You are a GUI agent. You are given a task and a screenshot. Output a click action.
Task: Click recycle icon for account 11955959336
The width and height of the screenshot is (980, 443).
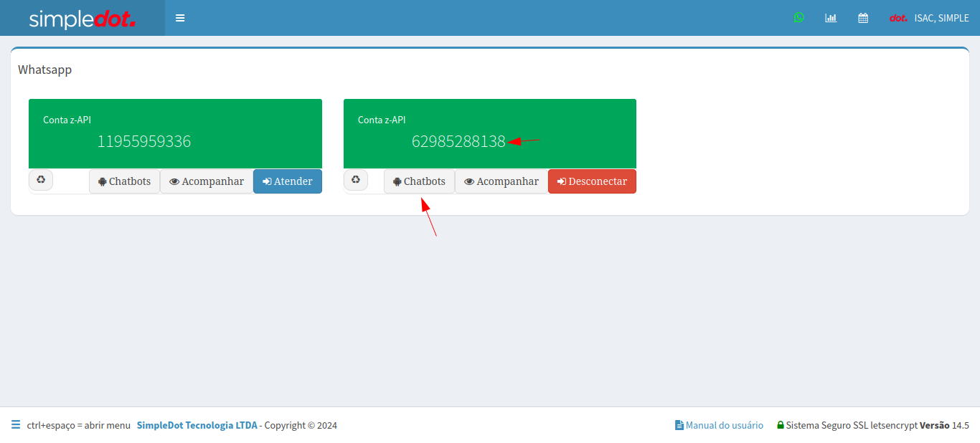(x=41, y=180)
